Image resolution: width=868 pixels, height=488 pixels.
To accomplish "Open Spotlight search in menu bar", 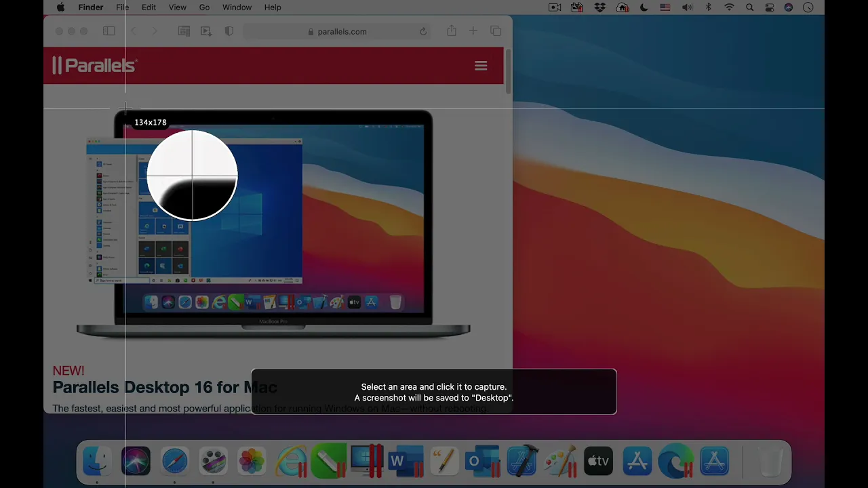I will [749, 7].
